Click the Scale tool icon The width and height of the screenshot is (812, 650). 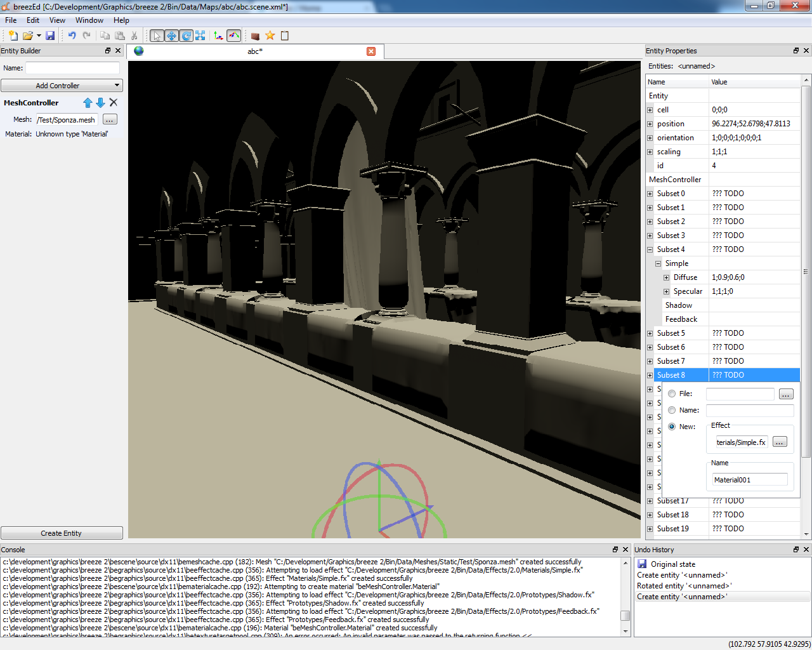point(200,36)
